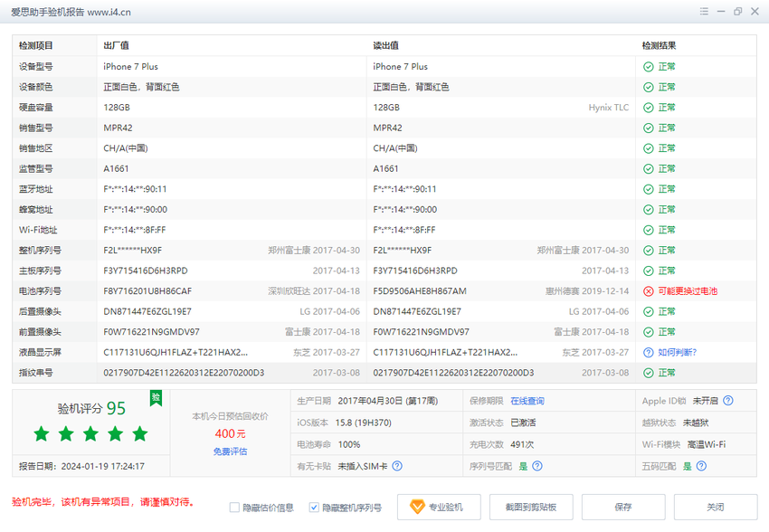Click the 电池寿命 value 100%
Viewport: 769px width, 532px height.
[349, 445]
